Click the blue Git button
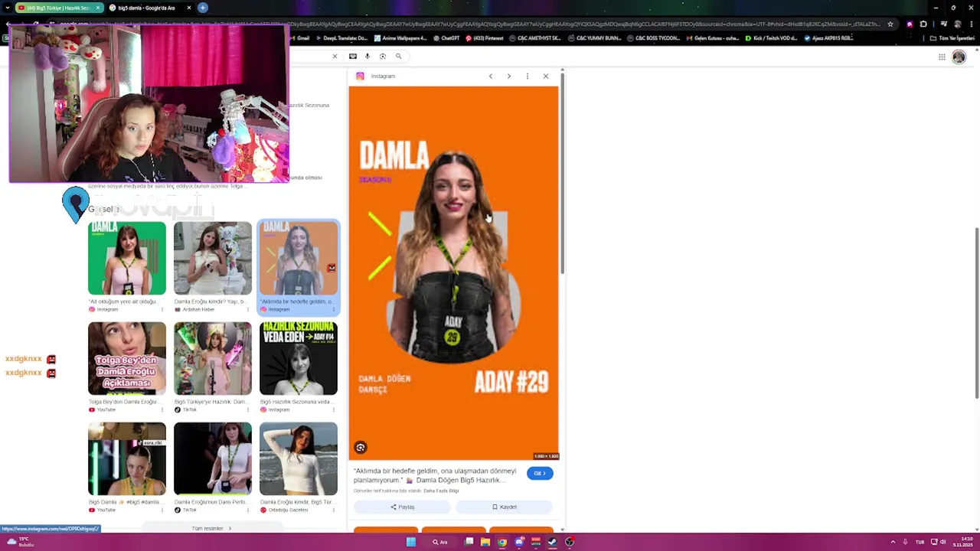The width and height of the screenshot is (980, 551). pos(540,473)
